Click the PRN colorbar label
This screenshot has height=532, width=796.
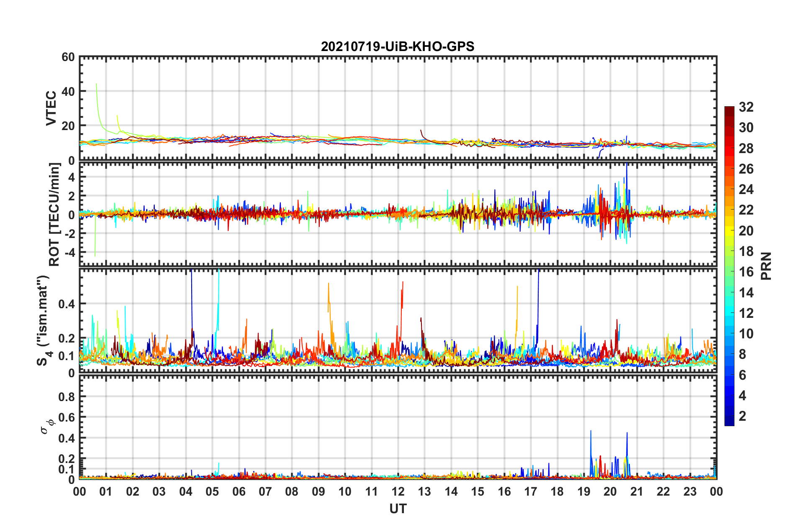[x=767, y=266]
